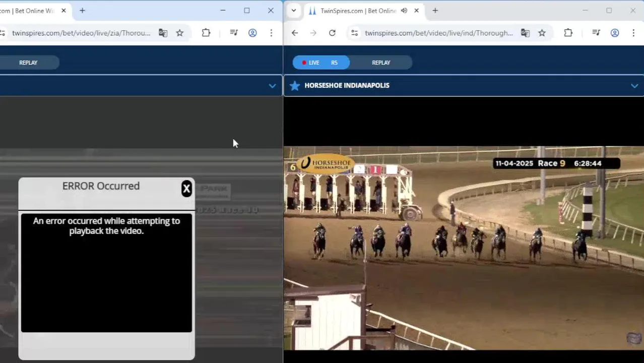The width and height of the screenshot is (644, 363).
Task: Open three-dot Chrome menu in right browser
Action: tap(633, 33)
